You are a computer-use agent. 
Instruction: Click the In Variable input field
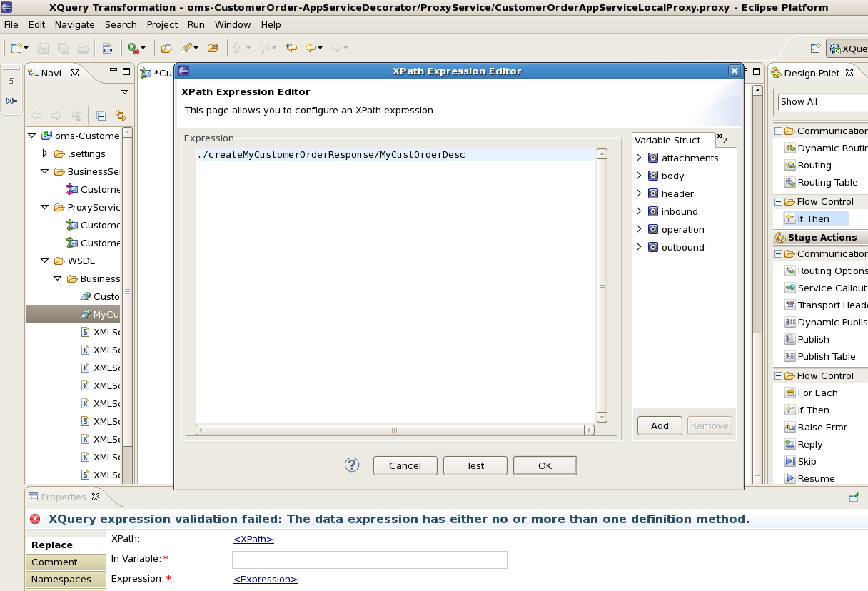coord(370,560)
